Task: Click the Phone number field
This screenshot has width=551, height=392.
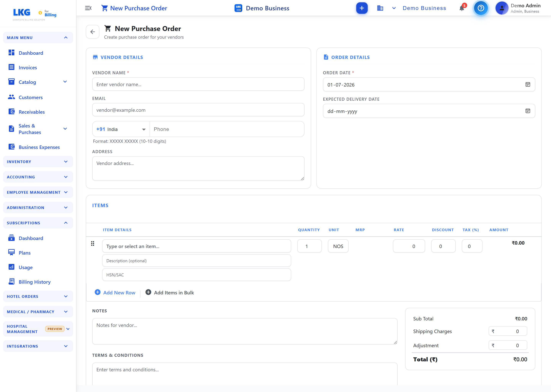Action: 227,129
